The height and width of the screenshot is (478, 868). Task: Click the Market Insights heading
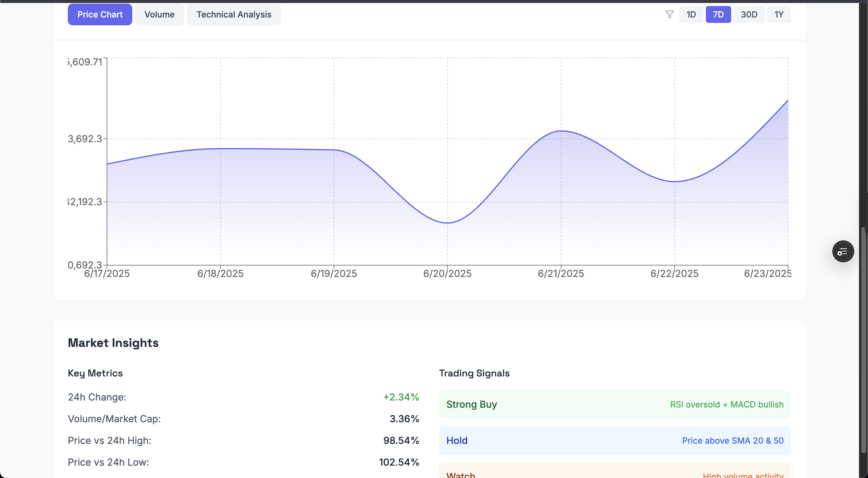click(x=113, y=343)
